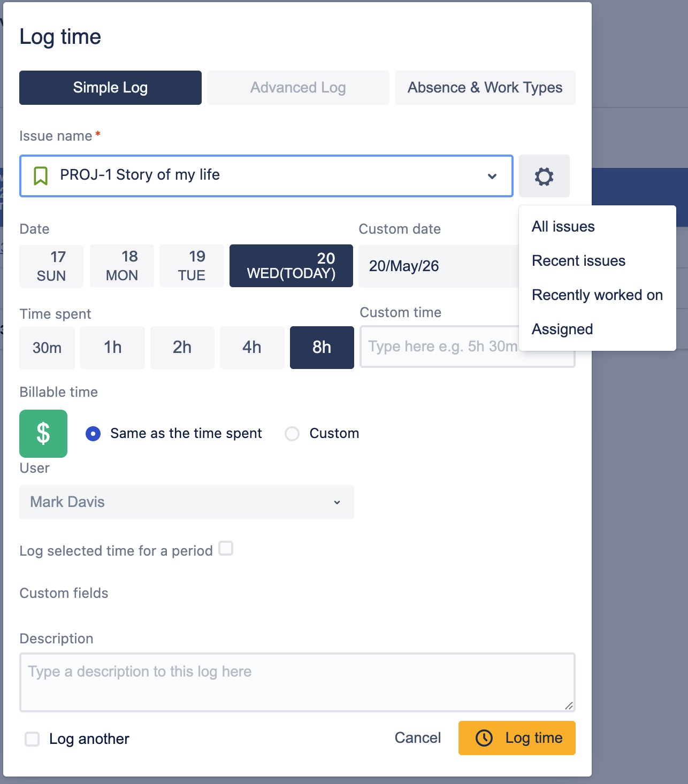Tick the Log another checkbox
The width and height of the screenshot is (688, 784).
pos(32,739)
